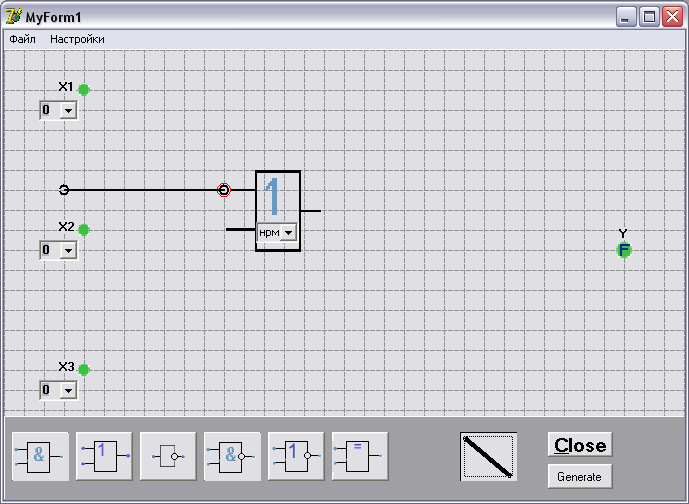This screenshot has width=689, height=504.
Task: Open the X1 value dropdown
Action: [x=69, y=110]
